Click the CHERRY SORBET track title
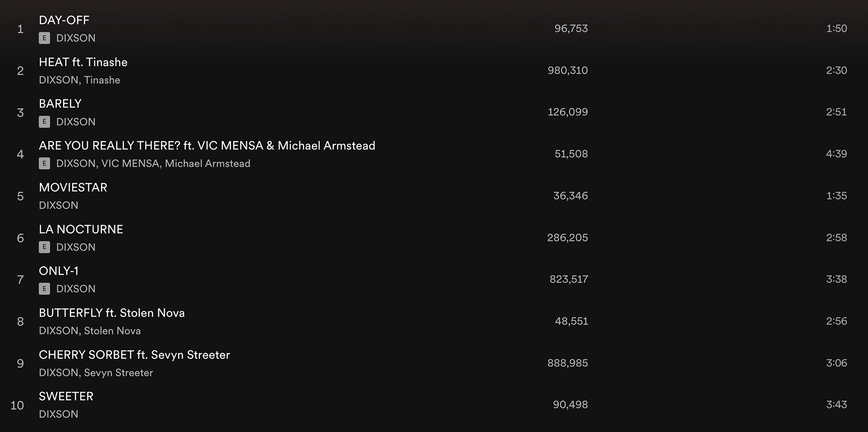The width and height of the screenshot is (868, 432). (134, 355)
